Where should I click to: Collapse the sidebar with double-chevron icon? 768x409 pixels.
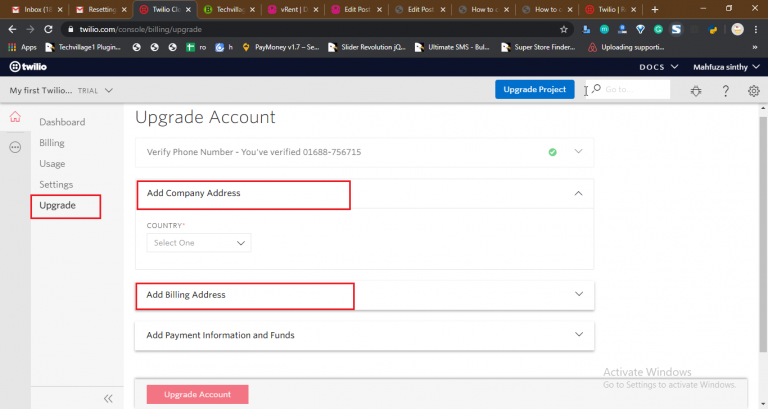click(x=108, y=398)
